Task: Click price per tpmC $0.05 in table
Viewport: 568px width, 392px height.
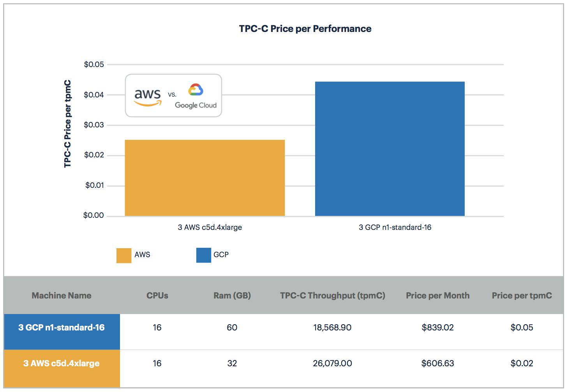Action: 522,327
